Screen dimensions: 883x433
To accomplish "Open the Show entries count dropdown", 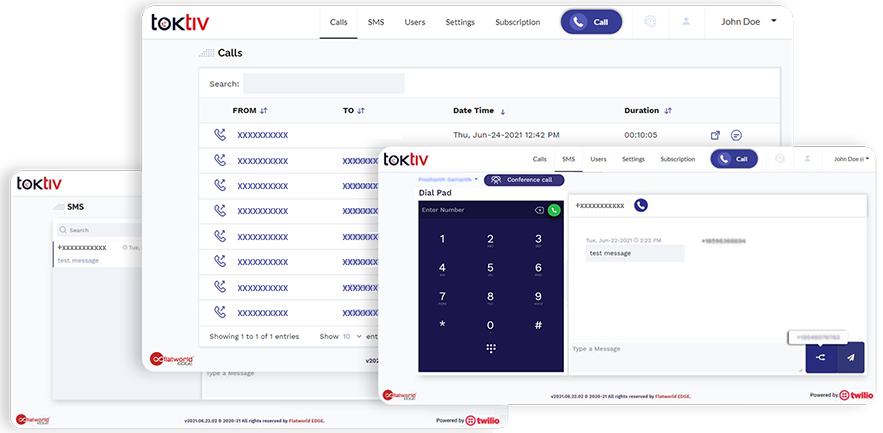I will [x=353, y=336].
